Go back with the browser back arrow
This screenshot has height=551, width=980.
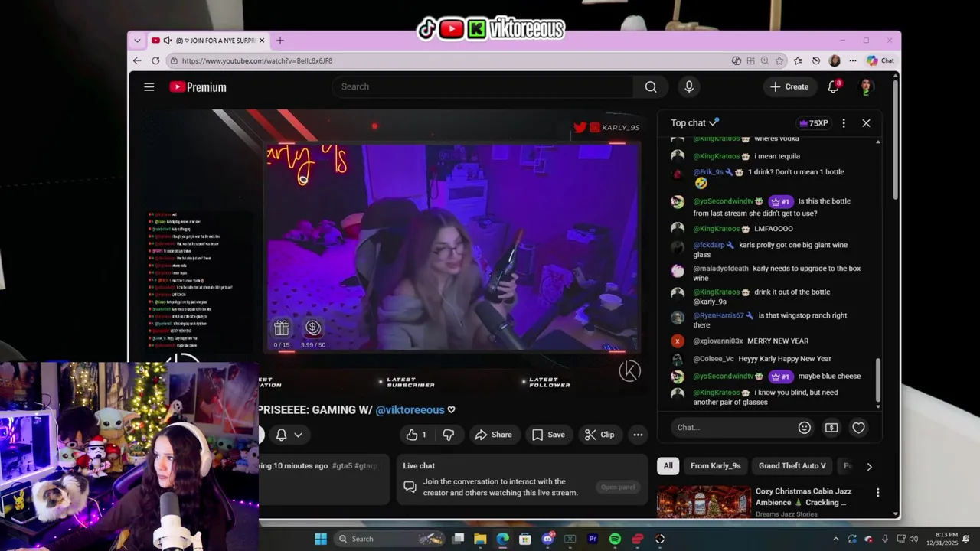tap(137, 60)
